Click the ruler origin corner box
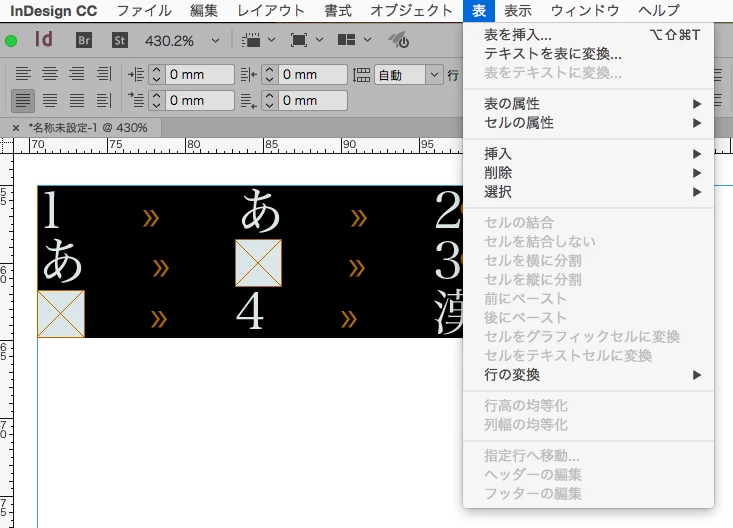 pos(7,146)
